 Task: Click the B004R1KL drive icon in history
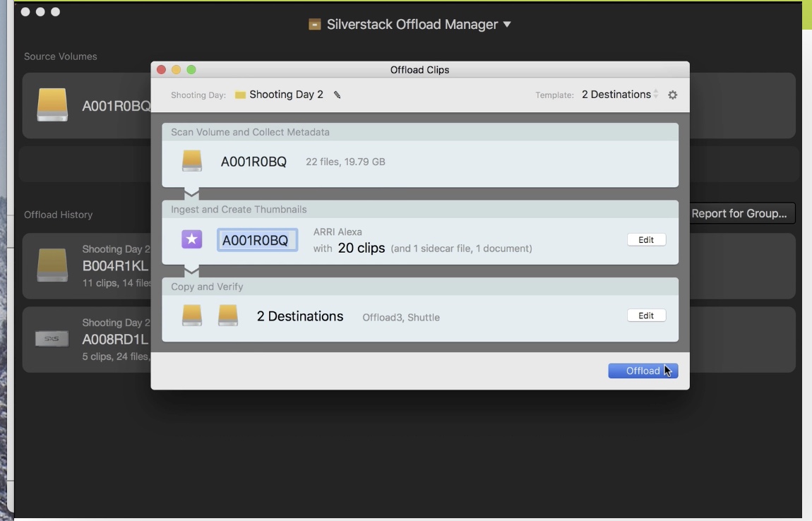click(52, 265)
